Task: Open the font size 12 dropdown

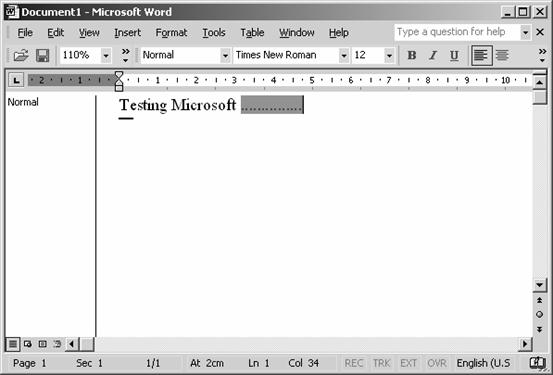Action: tap(389, 55)
